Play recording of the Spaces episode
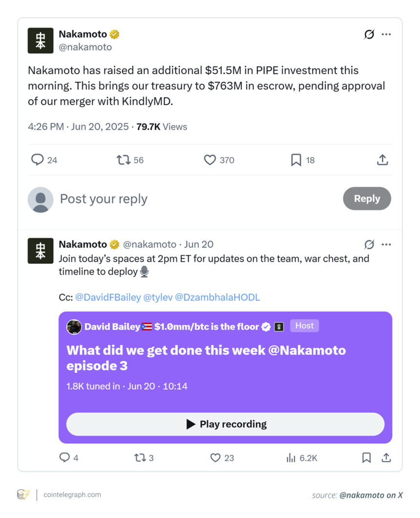This screenshot has height=518, width=420. point(225,424)
